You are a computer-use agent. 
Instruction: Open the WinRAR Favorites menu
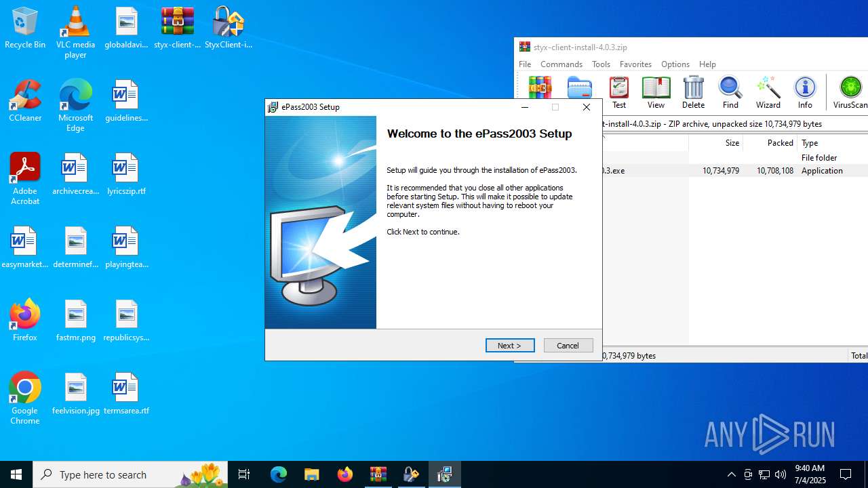pyautogui.click(x=635, y=64)
